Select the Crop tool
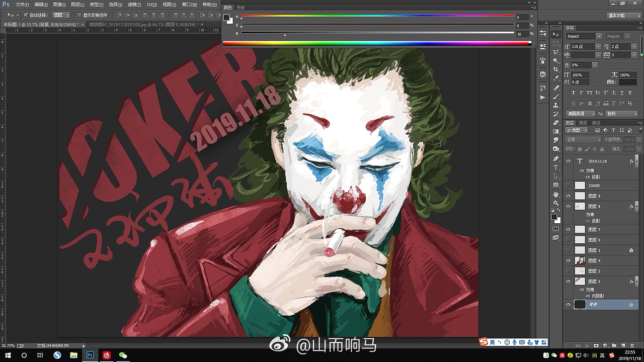The width and height of the screenshot is (644, 362). 555,69
